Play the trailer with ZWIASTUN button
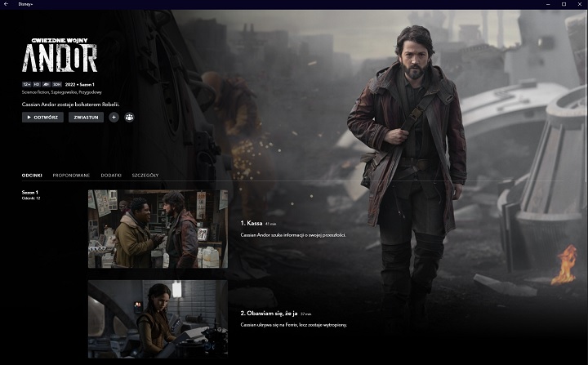The image size is (588, 365). point(86,117)
